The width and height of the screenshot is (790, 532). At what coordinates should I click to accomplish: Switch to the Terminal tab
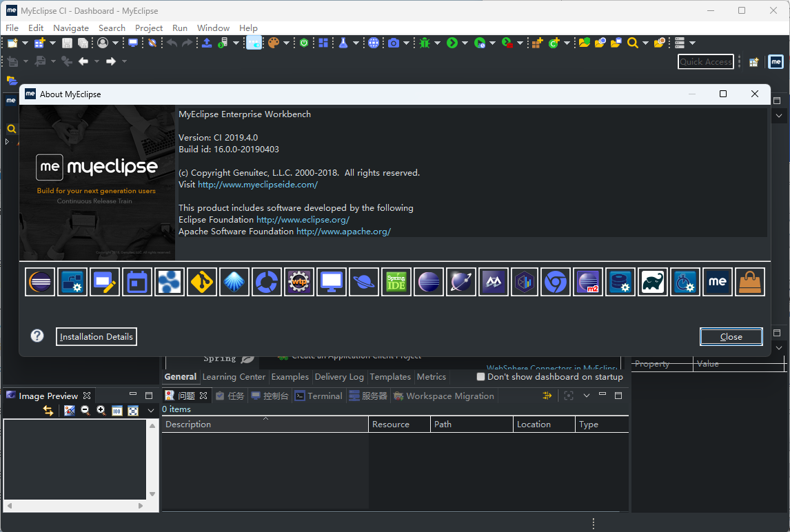point(319,396)
